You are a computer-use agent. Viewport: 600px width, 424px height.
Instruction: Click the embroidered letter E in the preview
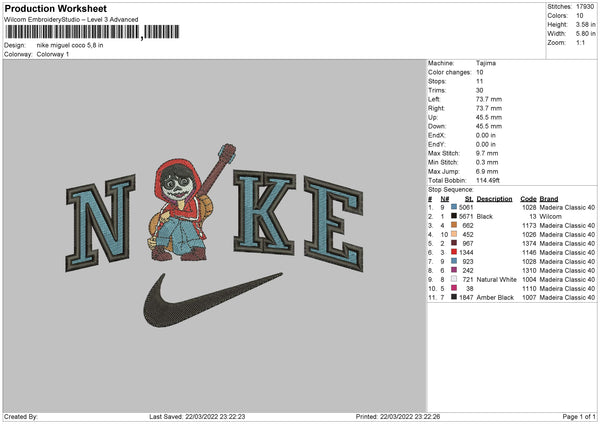tap(333, 223)
